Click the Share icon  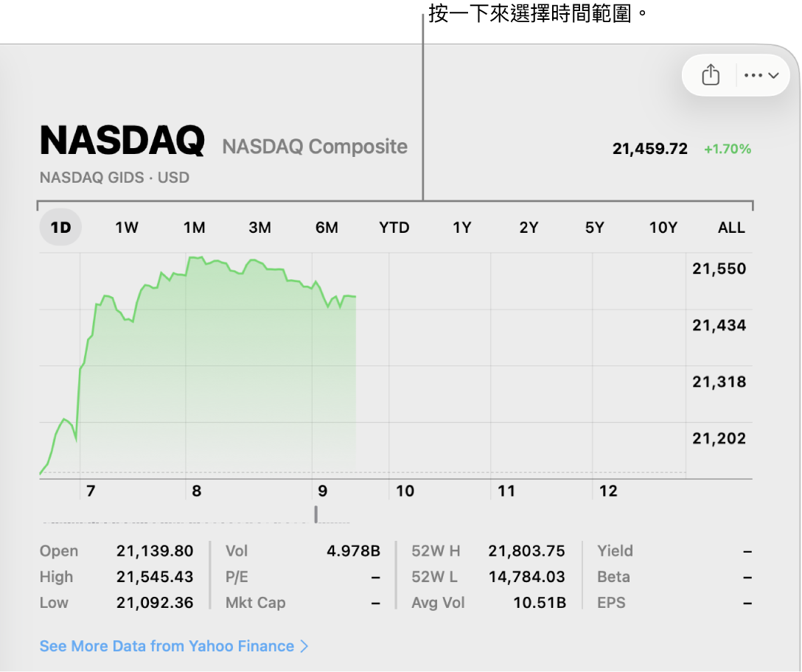click(x=710, y=75)
